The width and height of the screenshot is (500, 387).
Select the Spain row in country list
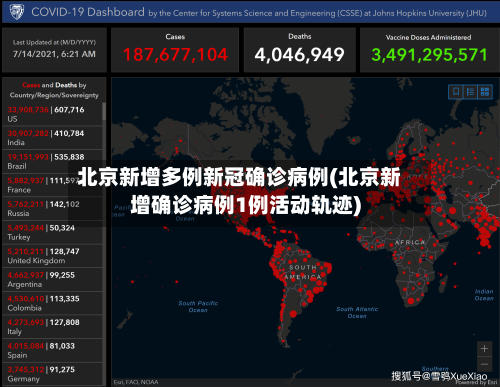(53, 351)
